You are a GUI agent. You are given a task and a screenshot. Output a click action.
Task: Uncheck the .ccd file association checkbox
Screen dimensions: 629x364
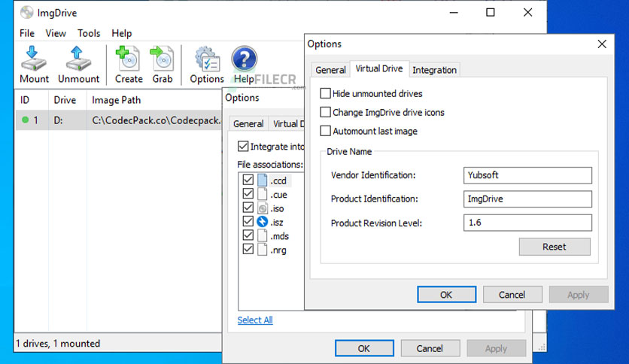pyautogui.click(x=248, y=180)
